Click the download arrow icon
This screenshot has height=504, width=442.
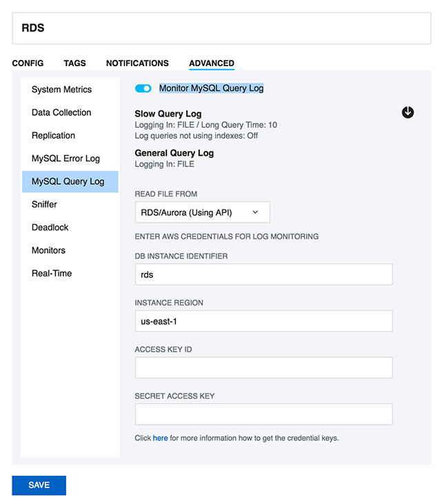pyautogui.click(x=408, y=112)
